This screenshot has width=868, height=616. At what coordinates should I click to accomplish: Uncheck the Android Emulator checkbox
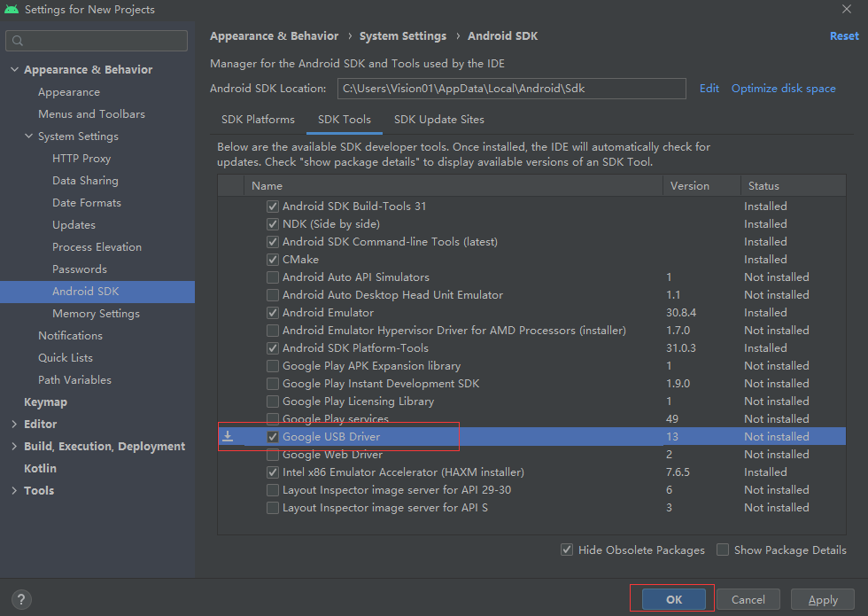tap(273, 313)
